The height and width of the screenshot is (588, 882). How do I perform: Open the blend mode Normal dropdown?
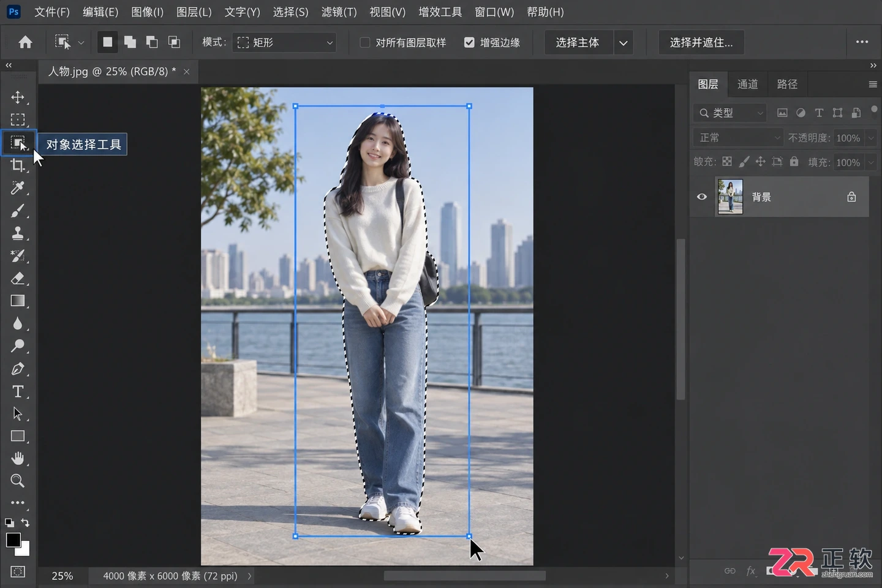738,138
